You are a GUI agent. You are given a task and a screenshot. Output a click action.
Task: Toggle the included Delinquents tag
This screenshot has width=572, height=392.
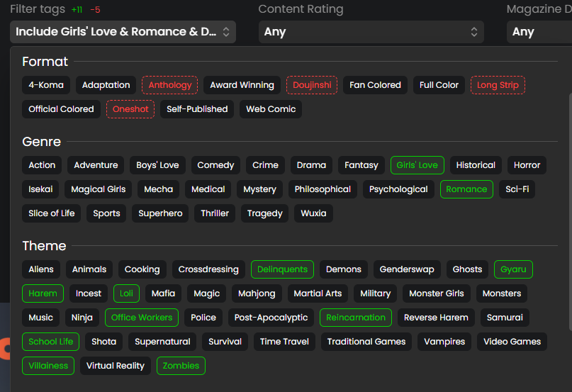[282, 269]
